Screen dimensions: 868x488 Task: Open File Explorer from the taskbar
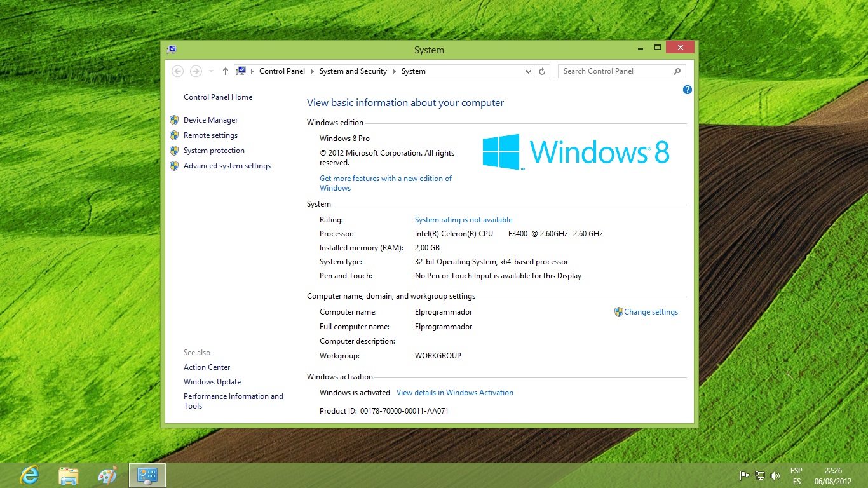tap(69, 475)
